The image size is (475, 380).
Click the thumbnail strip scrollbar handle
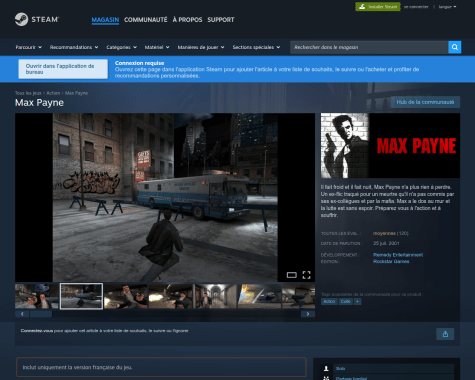41,314
